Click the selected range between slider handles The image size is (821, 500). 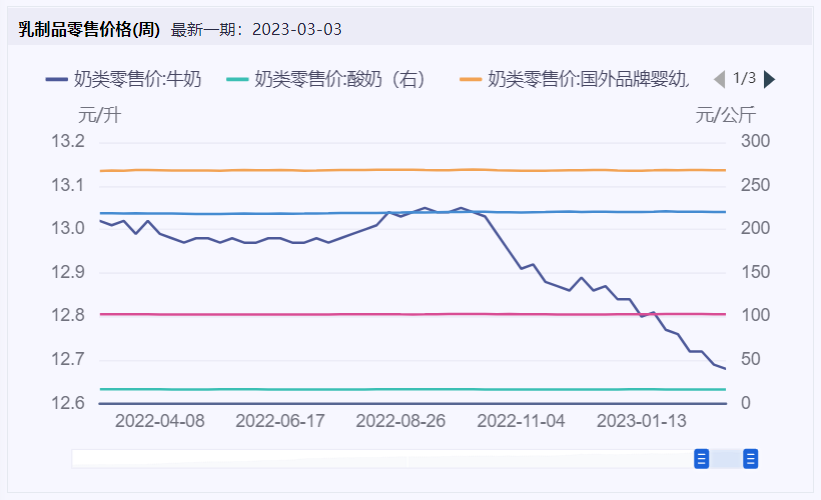[726, 459]
